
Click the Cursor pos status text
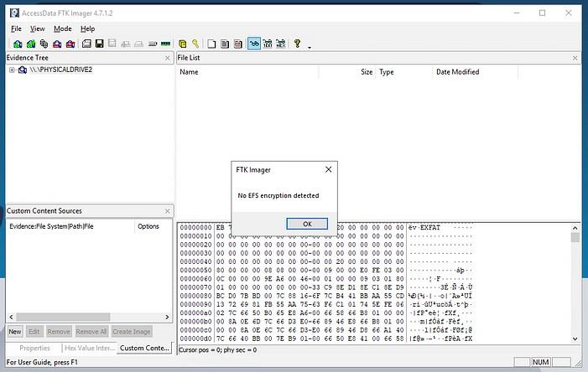point(218,350)
